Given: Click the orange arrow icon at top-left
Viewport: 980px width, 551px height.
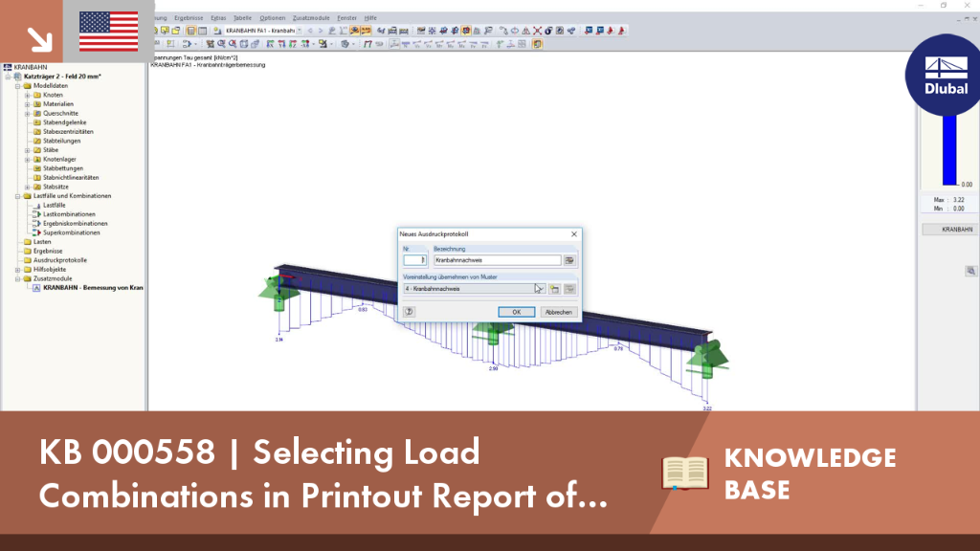Looking at the screenshot, I should pyautogui.click(x=39, y=40).
